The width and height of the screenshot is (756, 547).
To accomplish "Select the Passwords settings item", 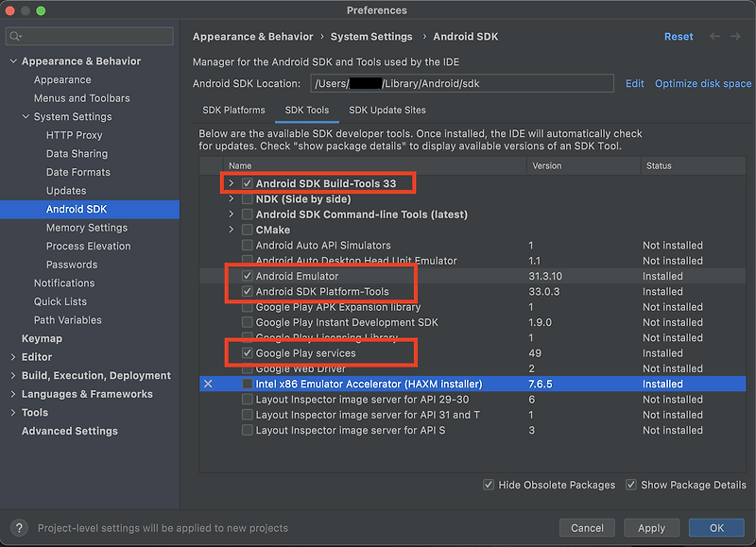I will pyautogui.click(x=72, y=265).
